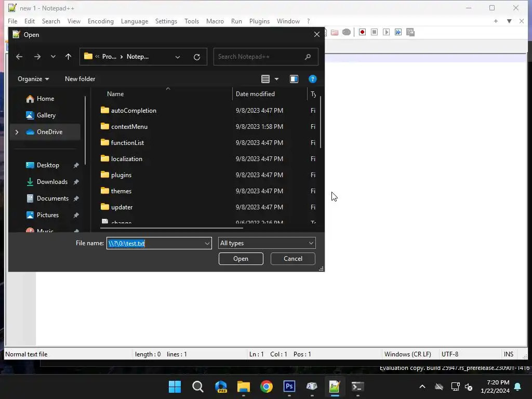Screen dimensions: 532x399
Task: Open the Edit menu
Action: click(x=30, y=21)
